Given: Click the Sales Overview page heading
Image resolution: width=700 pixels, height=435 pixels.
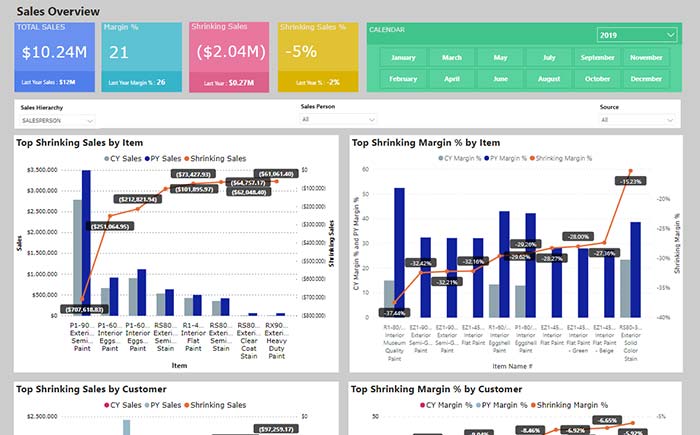Looking at the screenshot, I should coord(58,11).
